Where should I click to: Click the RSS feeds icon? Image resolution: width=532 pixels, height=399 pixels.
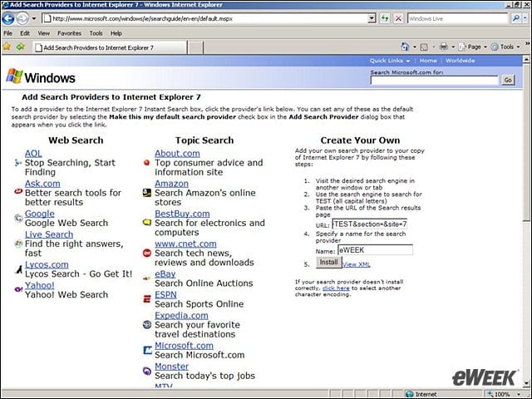424,47
